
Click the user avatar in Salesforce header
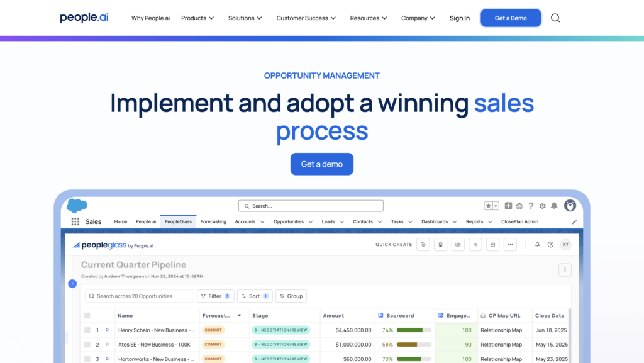tap(570, 205)
